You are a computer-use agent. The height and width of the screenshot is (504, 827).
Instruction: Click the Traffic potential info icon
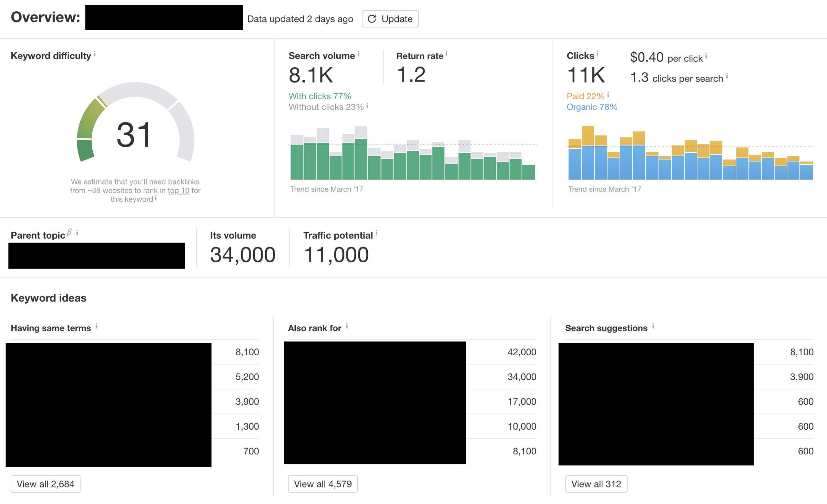[377, 233]
